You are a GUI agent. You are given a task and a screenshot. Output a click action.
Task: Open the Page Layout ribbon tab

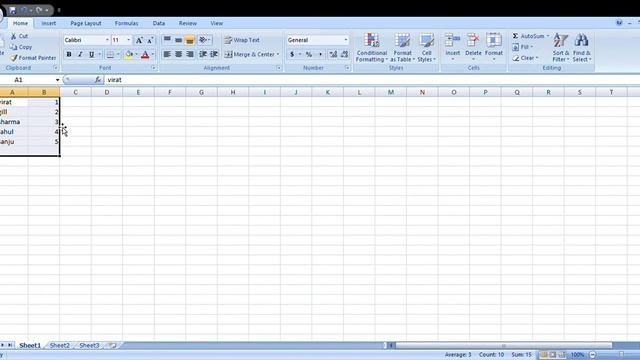click(86, 23)
